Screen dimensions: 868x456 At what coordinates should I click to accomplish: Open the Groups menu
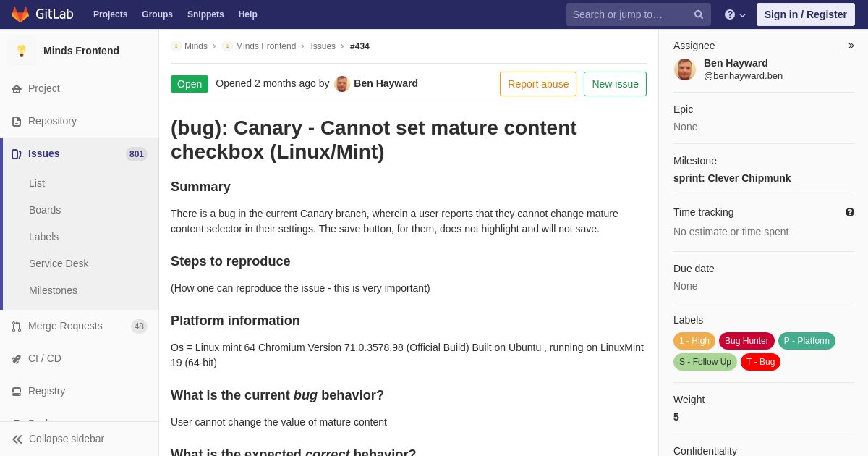coord(157,14)
